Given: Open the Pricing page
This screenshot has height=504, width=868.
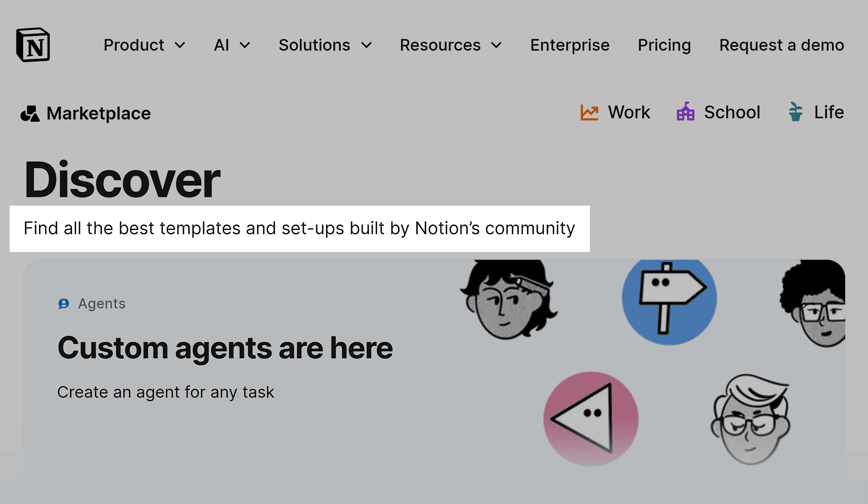Looking at the screenshot, I should 664,45.
